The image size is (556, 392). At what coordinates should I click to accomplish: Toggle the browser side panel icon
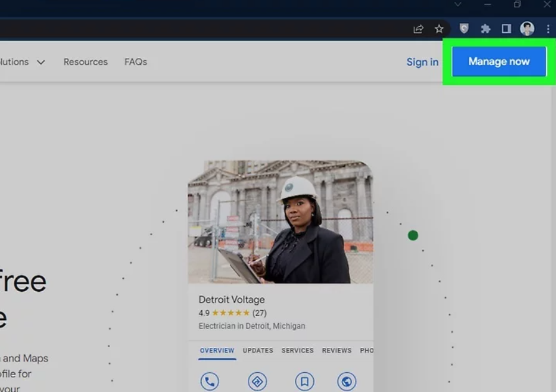(506, 29)
